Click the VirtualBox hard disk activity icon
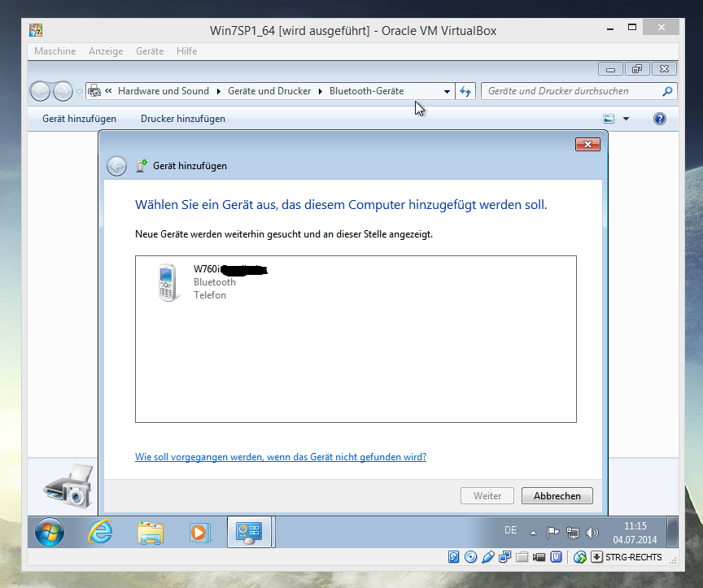This screenshot has height=588, width=703. [453, 557]
